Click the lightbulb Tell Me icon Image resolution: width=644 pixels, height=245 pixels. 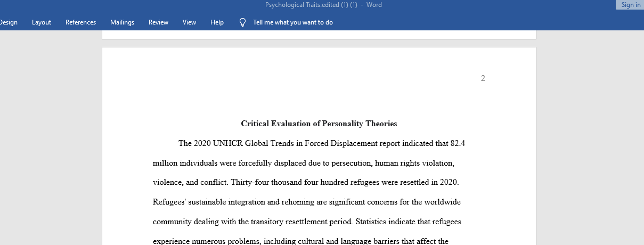[x=242, y=22]
